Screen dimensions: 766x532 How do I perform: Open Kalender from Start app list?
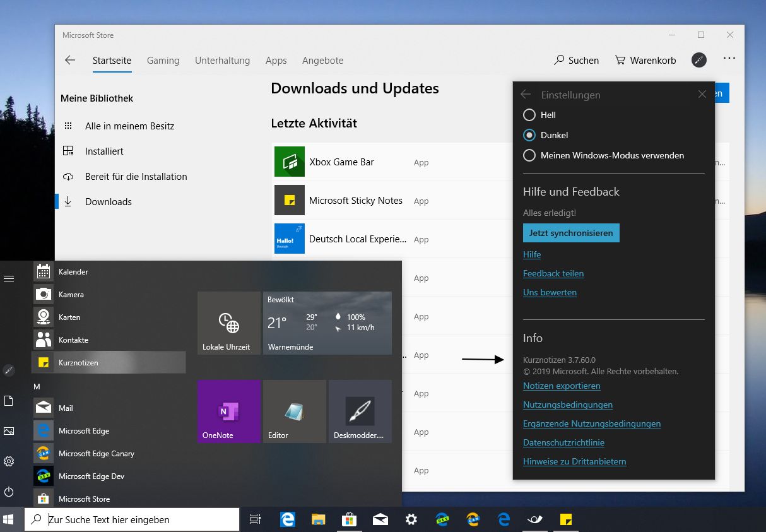pyautogui.click(x=109, y=272)
